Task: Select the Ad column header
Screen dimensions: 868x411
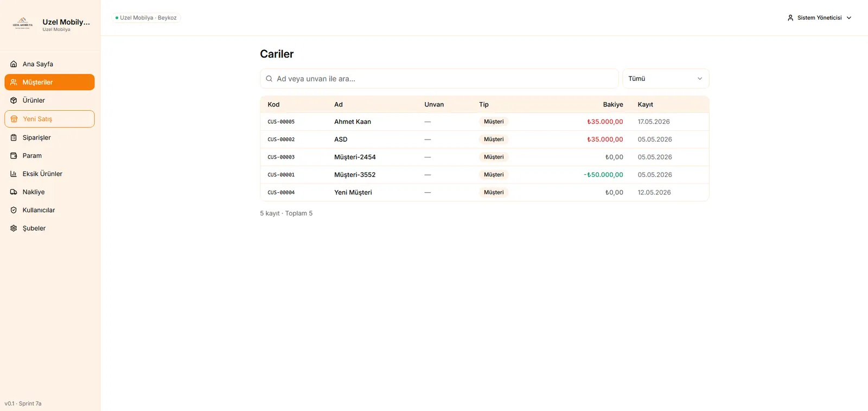Action: point(339,104)
